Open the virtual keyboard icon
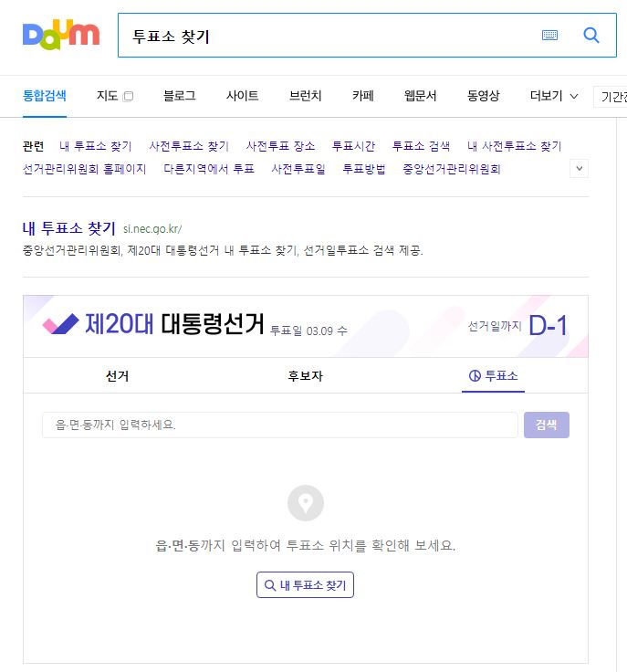Viewport: 627px width, 672px height. click(549, 35)
